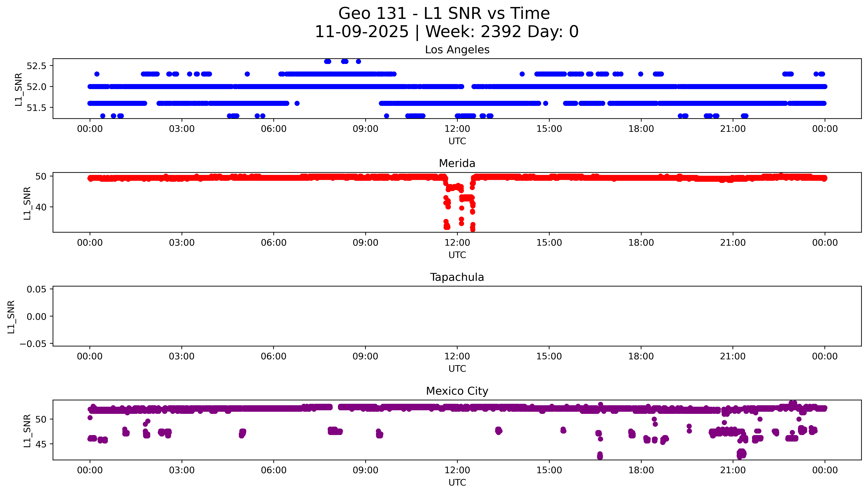Click the 03:00 x-axis label under Merida plot
Image resolution: width=868 pixels, height=494 pixels.
pos(182,243)
